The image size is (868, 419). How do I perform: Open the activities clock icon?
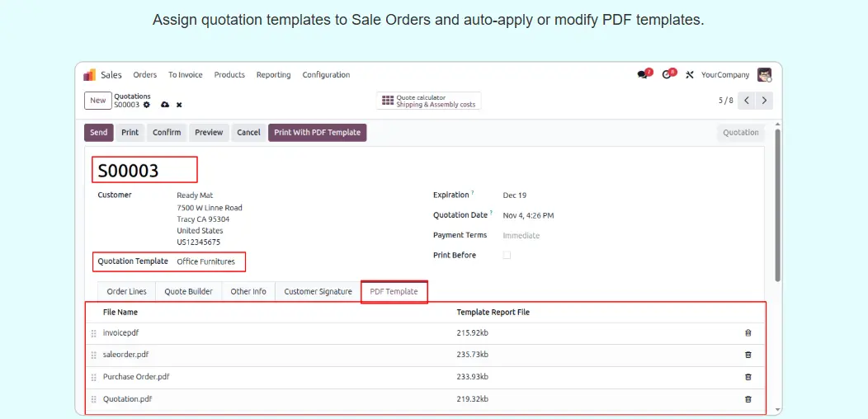[668, 75]
